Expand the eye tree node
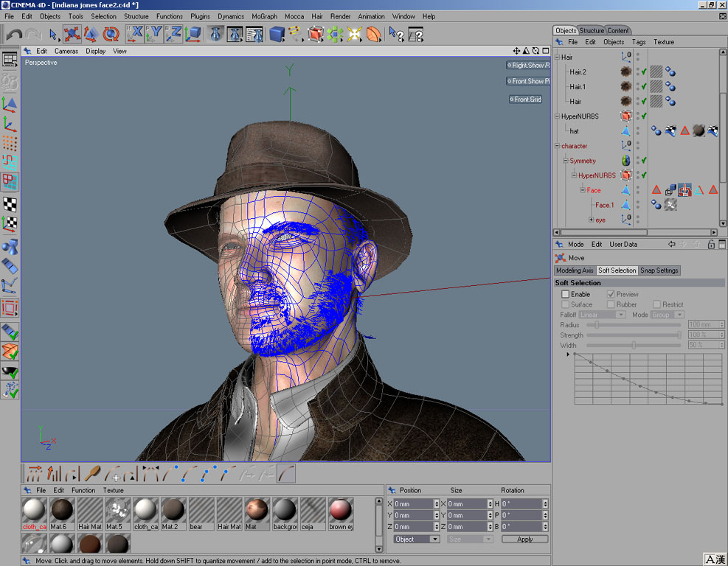This screenshot has height=566, width=728. pyautogui.click(x=591, y=220)
